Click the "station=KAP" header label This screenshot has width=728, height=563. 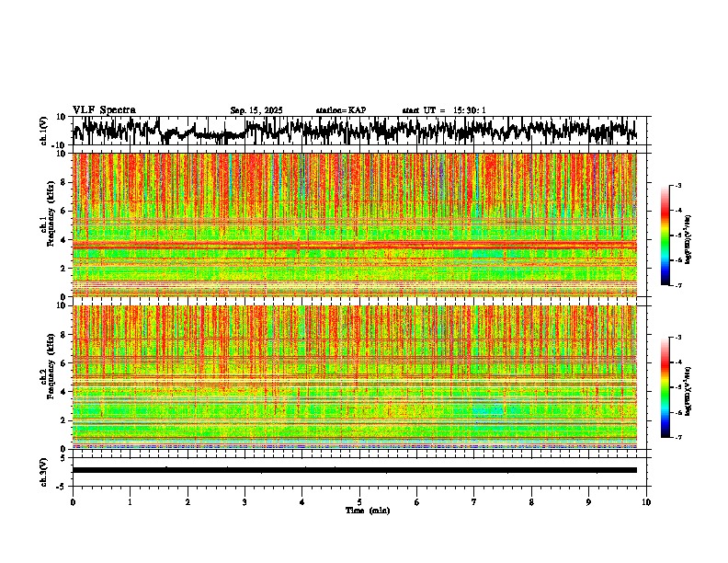(x=341, y=110)
